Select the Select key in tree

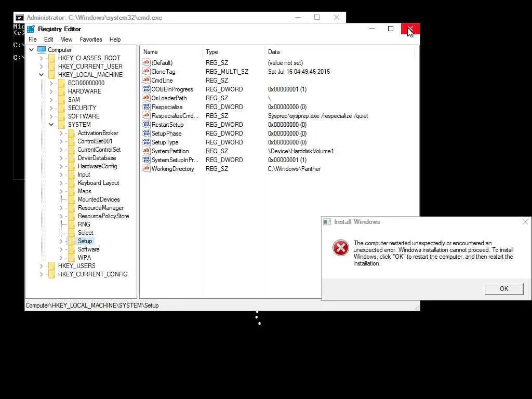click(x=86, y=233)
